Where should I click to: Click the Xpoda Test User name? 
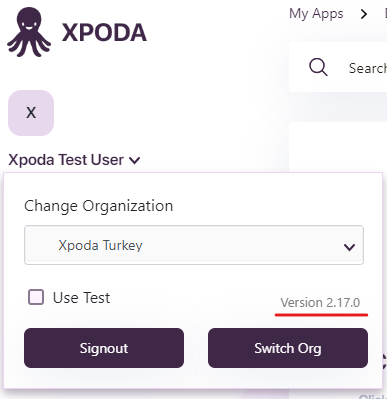[66, 160]
